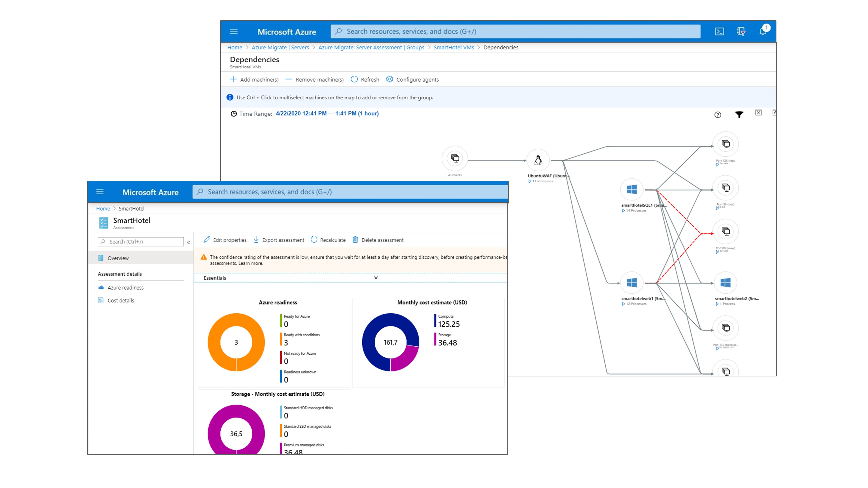Image resolution: width=868 pixels, height=488 pixels.
Task: Click Export assessment download button
Action: (278, 240)
